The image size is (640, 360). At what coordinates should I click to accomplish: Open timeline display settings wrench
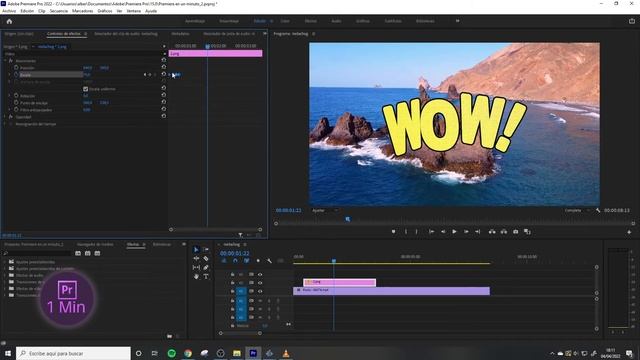point(269,261)
